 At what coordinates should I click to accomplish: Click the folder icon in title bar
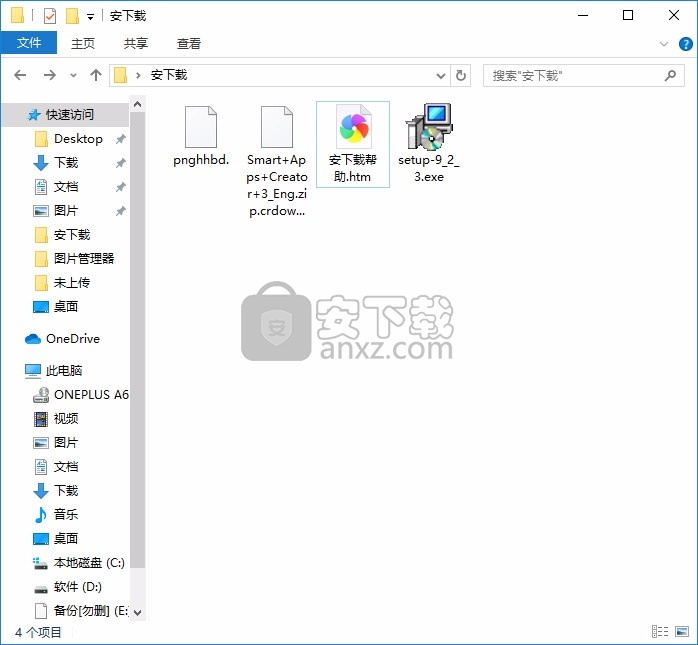tap(17, 16)
